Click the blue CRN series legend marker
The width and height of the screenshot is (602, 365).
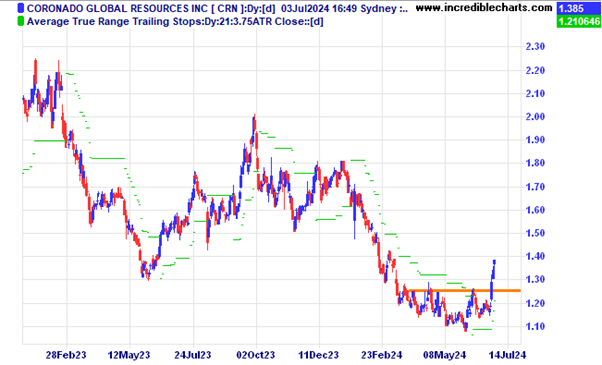click(21, 8)
